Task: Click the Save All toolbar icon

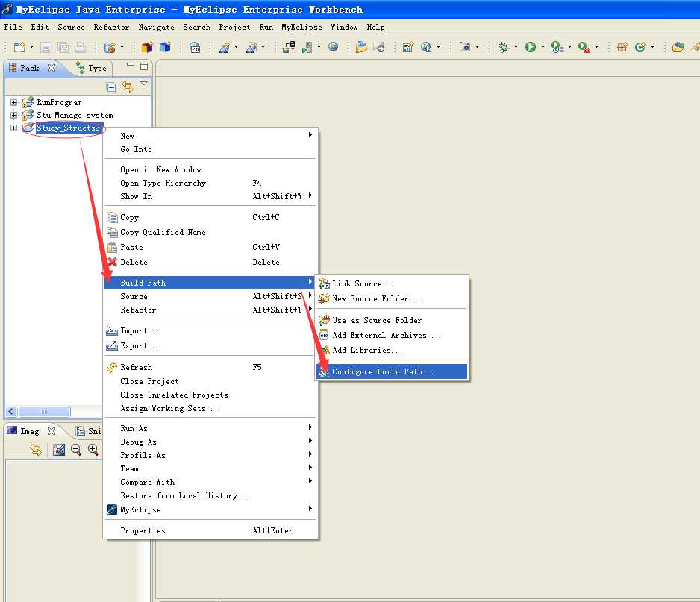Action: [x=63, y=47]
